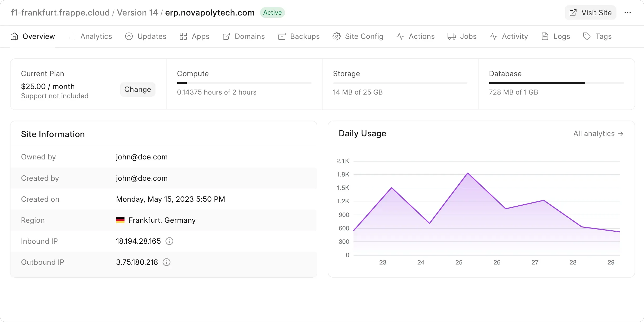Click the Analytics bar chart icon
Viewport: 644px width, 322px height.
pyautogui.click(x=72, y=36)
